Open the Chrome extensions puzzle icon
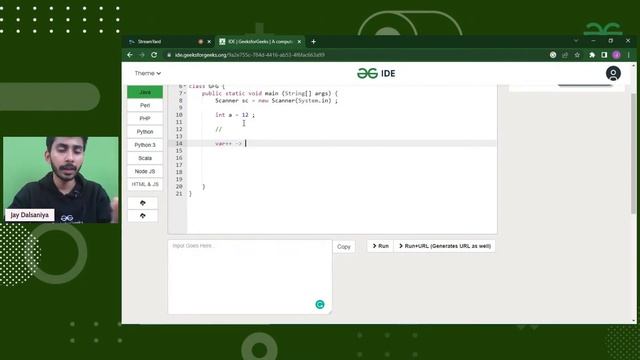The image size is (640, 360). point(591,55)
